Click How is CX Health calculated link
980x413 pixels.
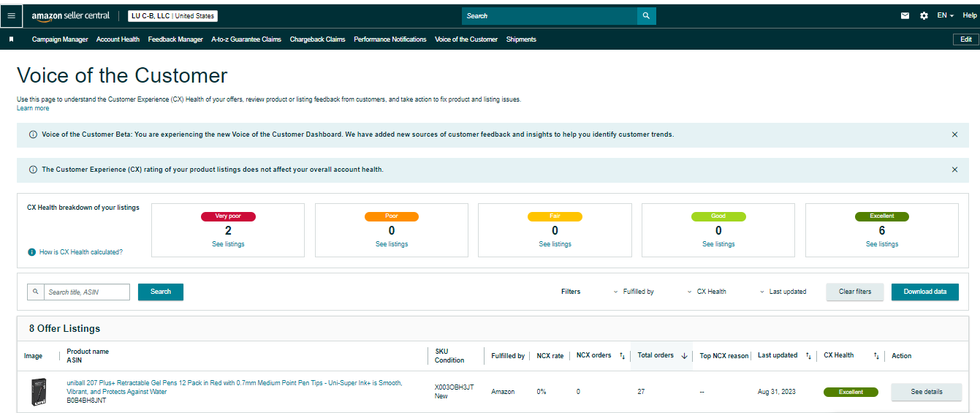(x=81, y=252)
